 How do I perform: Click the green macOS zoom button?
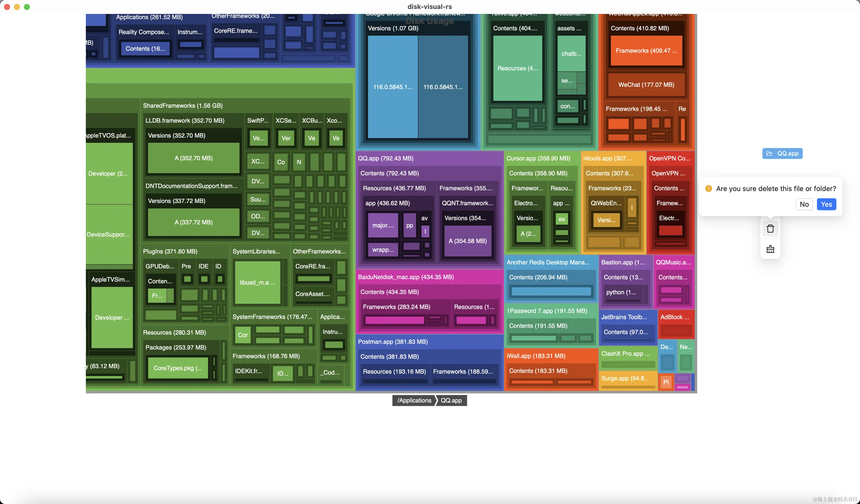[x=27, y=7]
